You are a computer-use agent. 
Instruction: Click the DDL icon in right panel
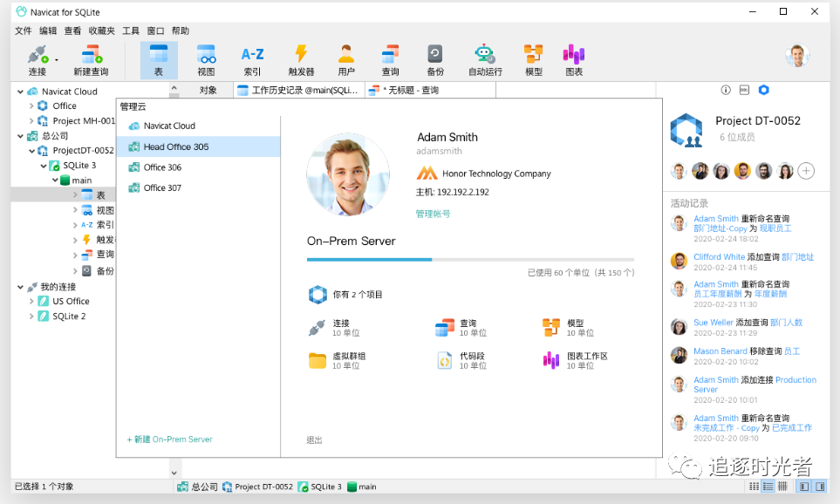744,90
